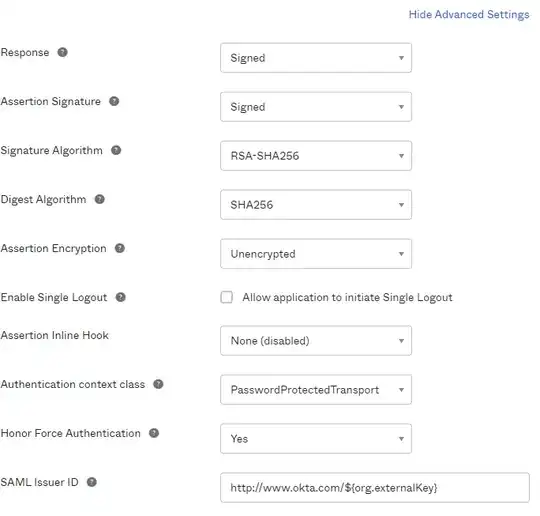Expand the Assertion Signature dropdown
540x516 pixels.
[316, 107]
